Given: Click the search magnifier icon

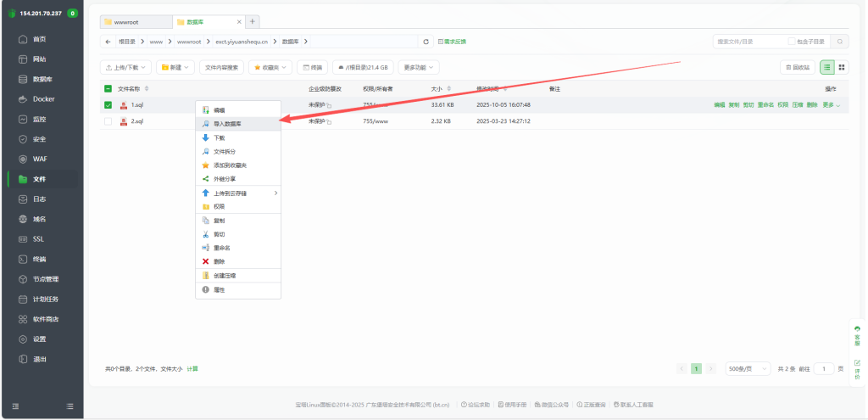Looking at the screenshot, I should [839, 41].
